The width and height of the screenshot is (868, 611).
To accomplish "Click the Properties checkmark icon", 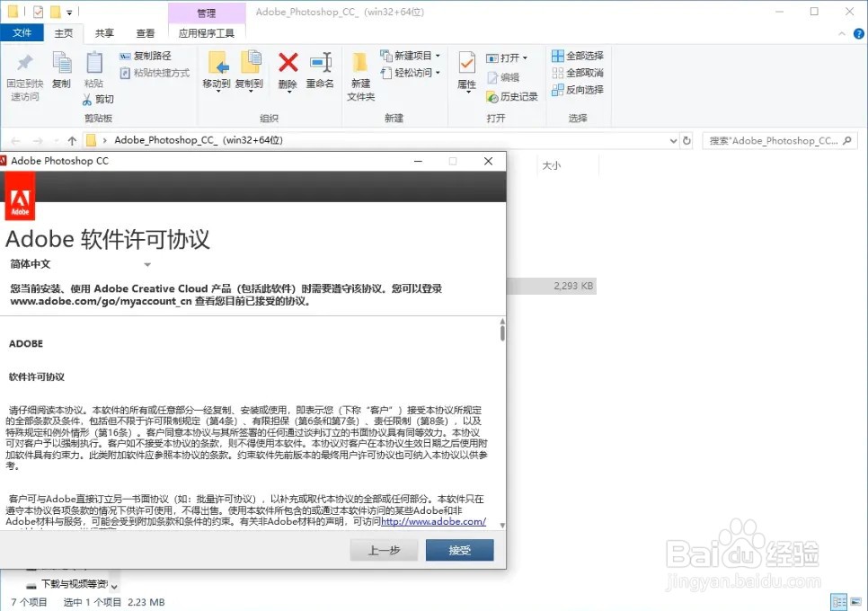I will pos(466,64).
